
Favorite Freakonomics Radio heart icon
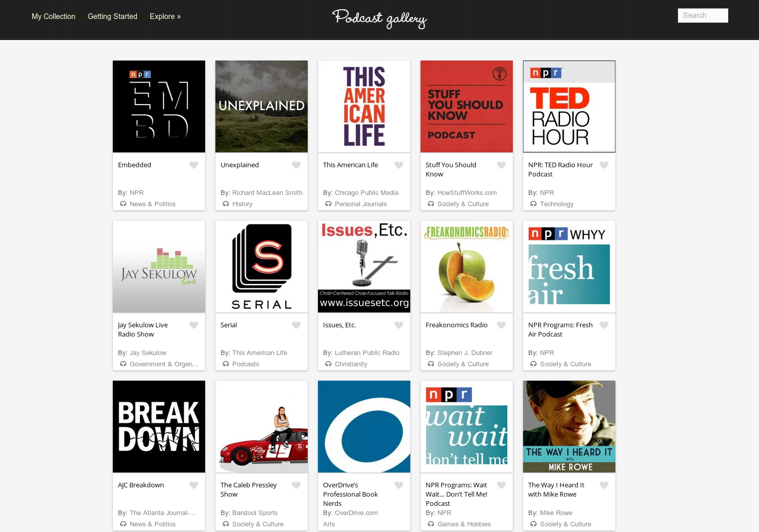click(x=502, y=325)
